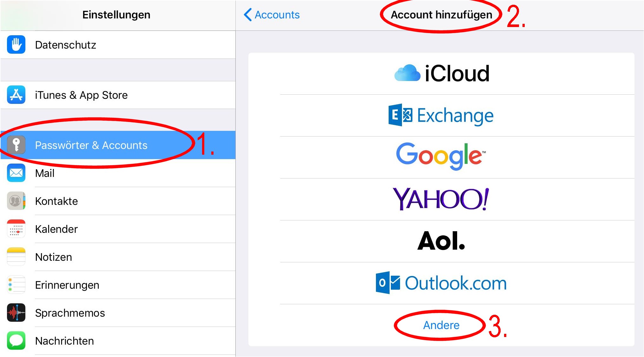This screenshot has width=644, height=357.
Task: Add an Exchange account
Action: [x=441, y=115]
